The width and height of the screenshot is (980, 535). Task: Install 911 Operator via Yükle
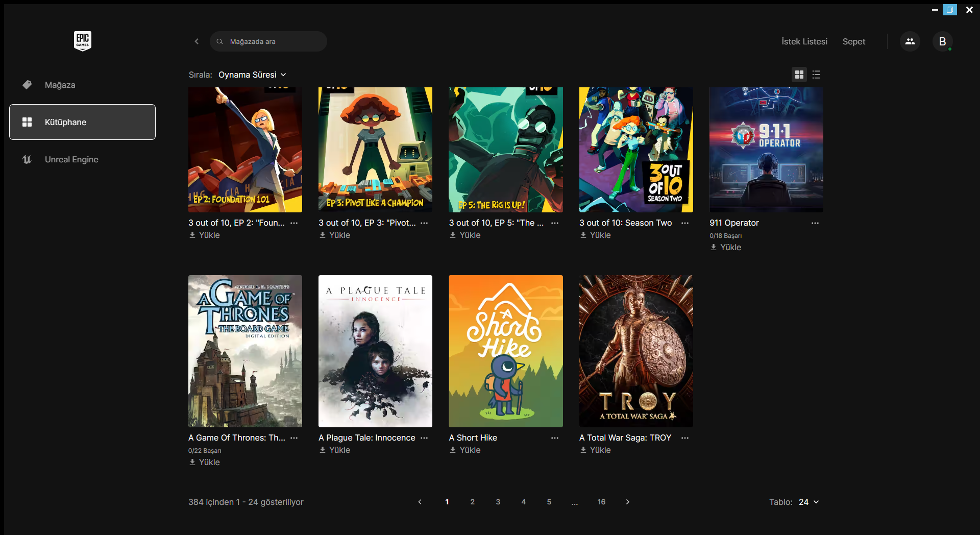point(725,247)
